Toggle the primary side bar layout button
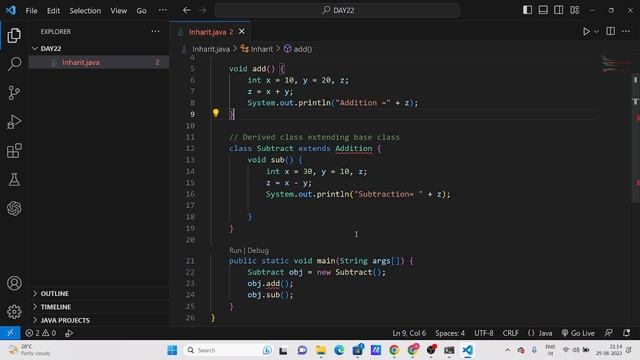Viewport: 640px width, 360px height. coord(527,10)
